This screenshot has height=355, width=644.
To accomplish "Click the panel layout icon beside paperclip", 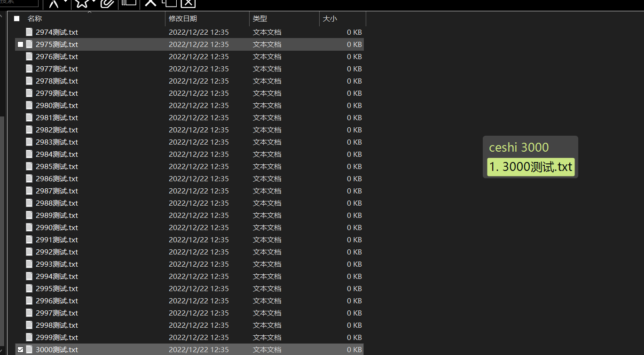I will pos(129,2).
